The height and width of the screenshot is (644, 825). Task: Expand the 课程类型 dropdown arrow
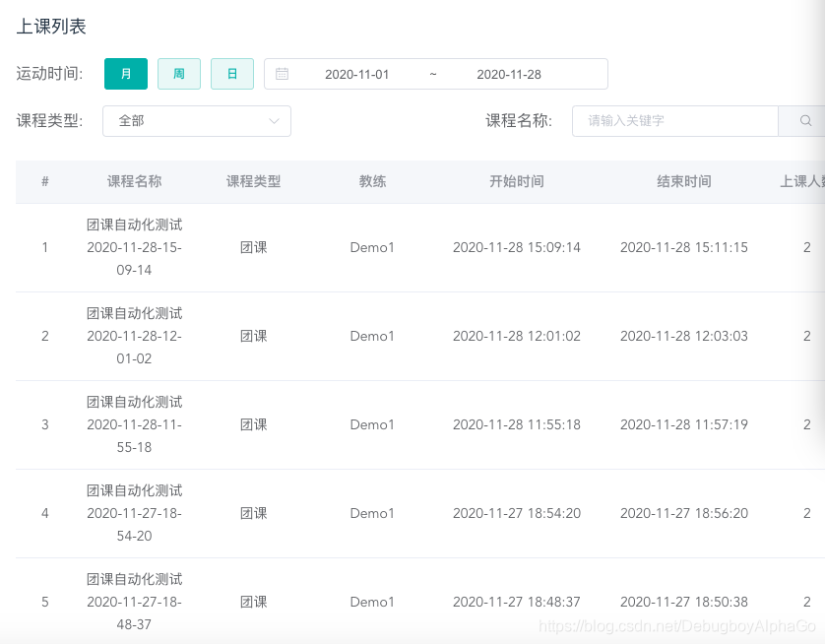274,121
